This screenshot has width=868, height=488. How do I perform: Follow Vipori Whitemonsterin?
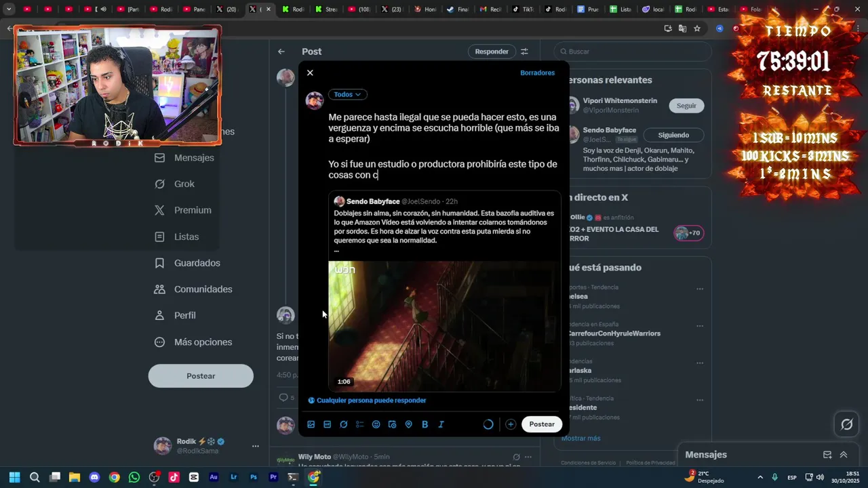coord(686,106)
